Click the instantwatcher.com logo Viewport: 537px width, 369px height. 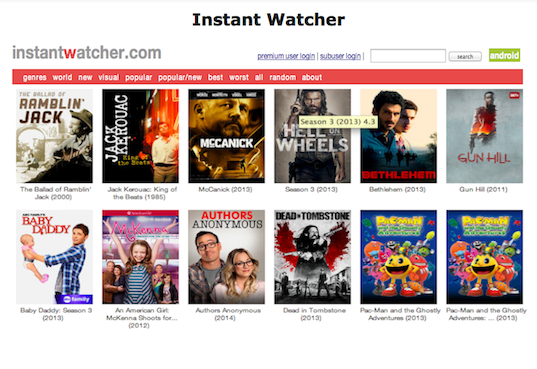pos(87,53)
